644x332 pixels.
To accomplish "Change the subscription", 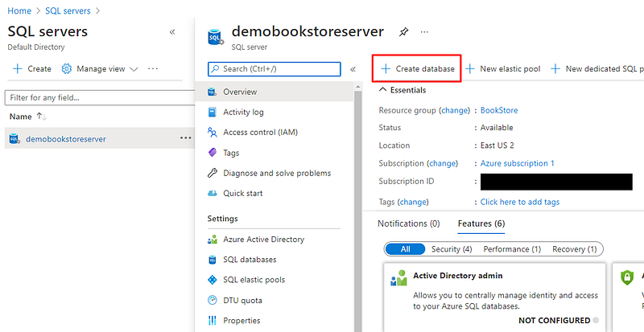I will (443, 163).
